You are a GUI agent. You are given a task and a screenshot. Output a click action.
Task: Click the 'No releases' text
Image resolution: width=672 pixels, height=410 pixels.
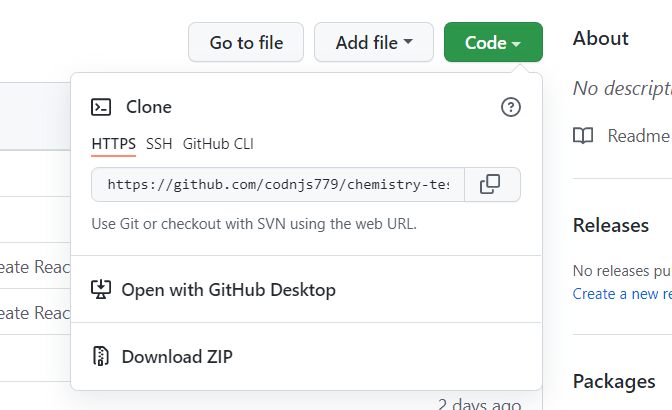pos(622,271)
